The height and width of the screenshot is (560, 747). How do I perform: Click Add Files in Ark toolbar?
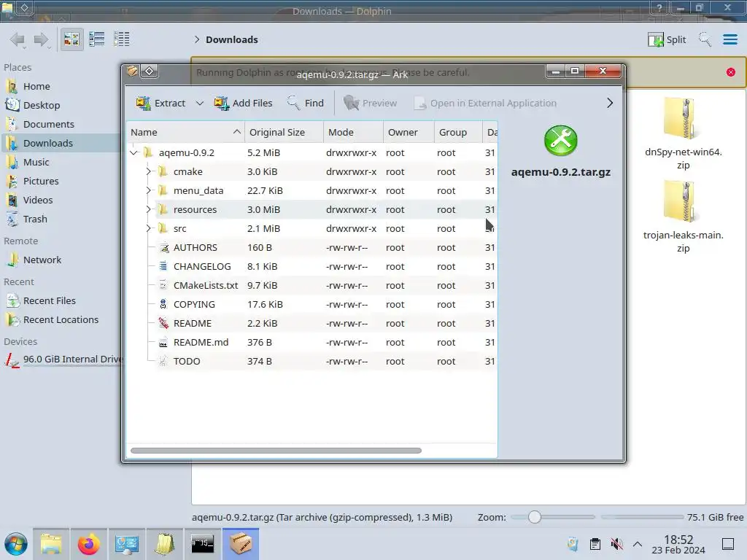[243, 103]
